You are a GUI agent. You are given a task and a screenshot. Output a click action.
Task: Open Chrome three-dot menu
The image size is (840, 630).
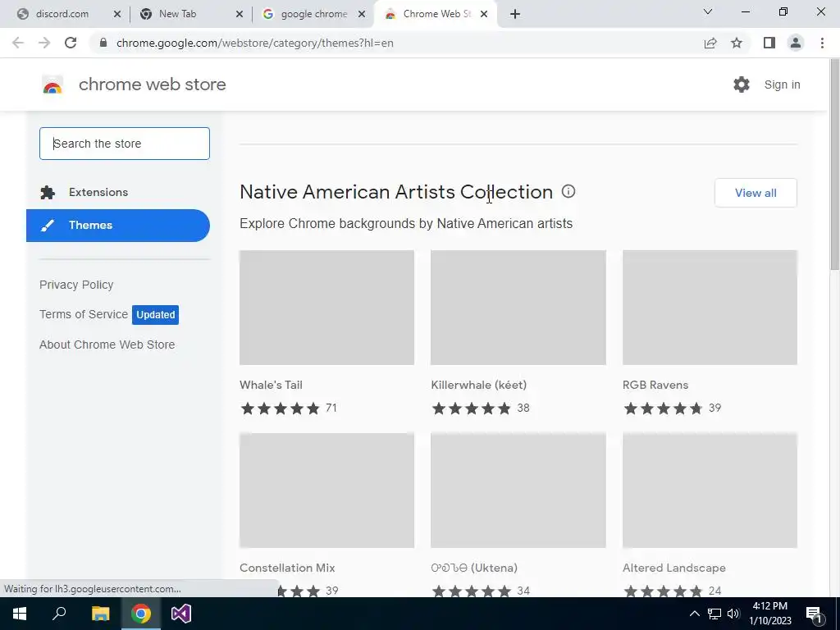pos(822,43)
